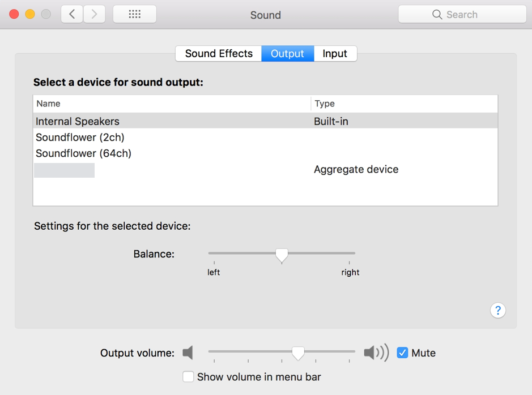The height and width of the screenshot is (395, 532).
Task: Click the back navigation arrow
Action: point(72,14)
